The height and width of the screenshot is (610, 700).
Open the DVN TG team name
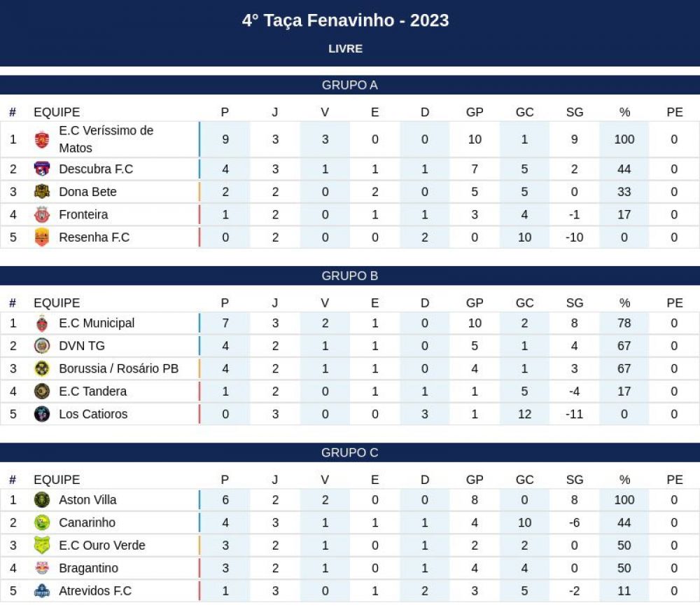coord(82,346)
